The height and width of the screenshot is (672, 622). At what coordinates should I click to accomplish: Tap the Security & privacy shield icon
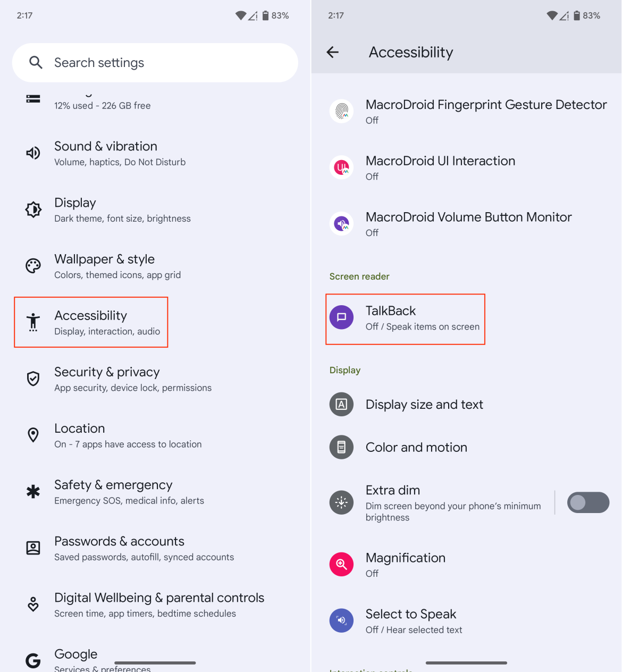coord(33,379)
